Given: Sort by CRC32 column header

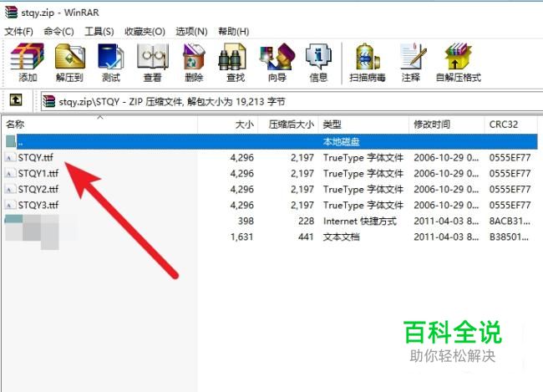Looking at the screenshot, I should pos(511,125).
